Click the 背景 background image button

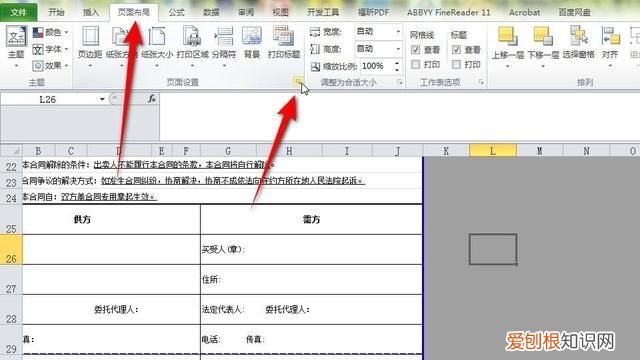[252, 43]
